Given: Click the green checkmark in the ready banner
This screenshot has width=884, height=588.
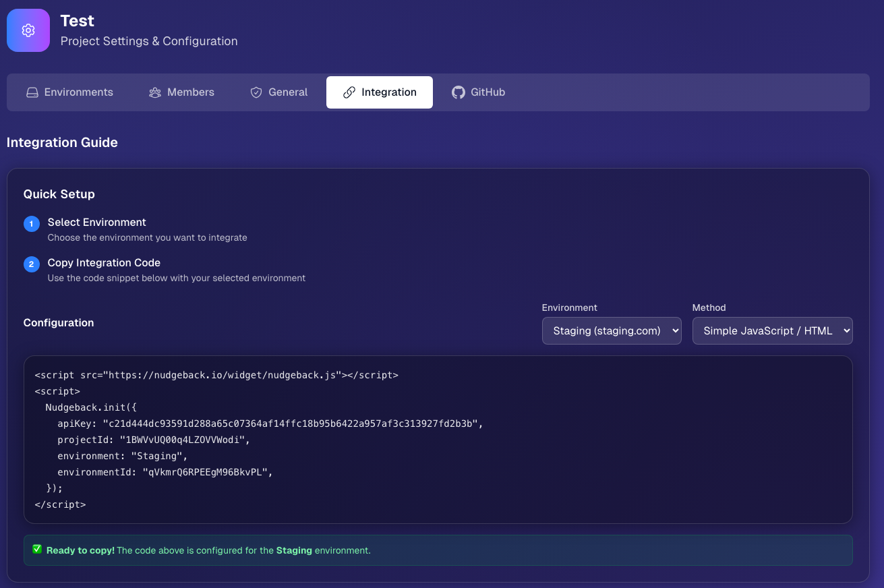Looking at the screenshot, I should point(37,550).
